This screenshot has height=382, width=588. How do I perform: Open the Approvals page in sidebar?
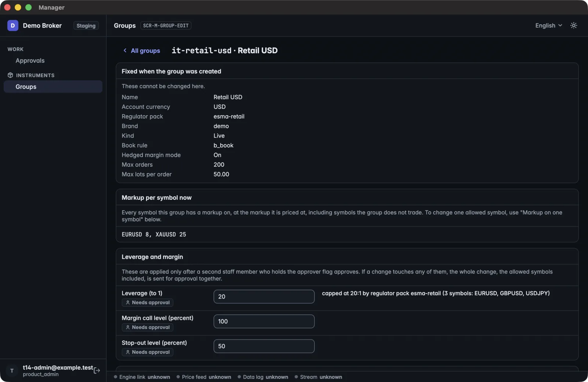point(30,61)
